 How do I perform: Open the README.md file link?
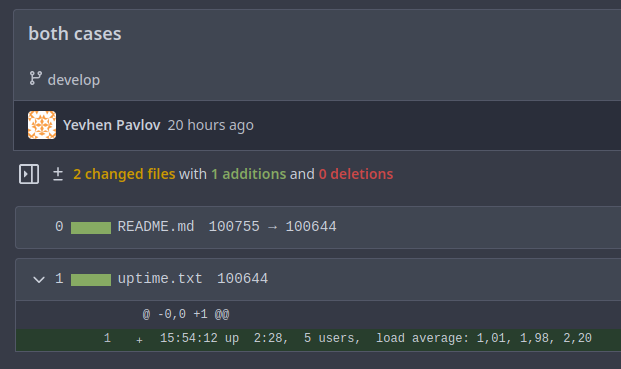(x=156, y=226)
